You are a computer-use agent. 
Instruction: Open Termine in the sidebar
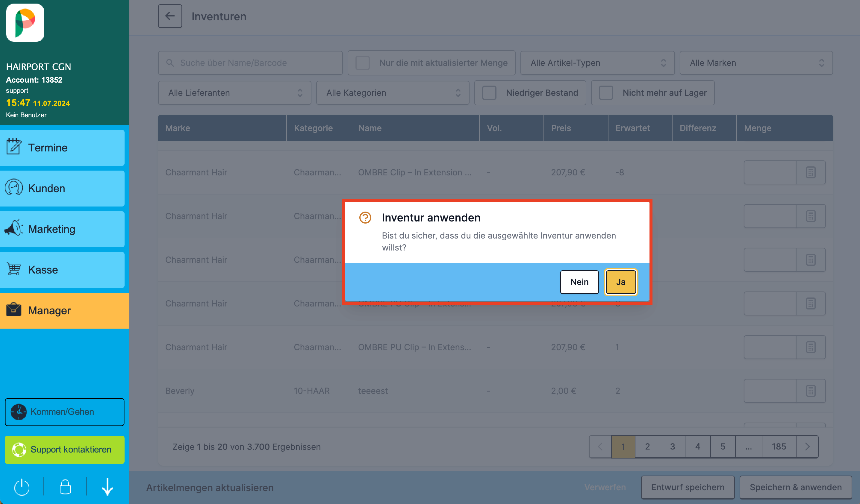pos(62,148)
